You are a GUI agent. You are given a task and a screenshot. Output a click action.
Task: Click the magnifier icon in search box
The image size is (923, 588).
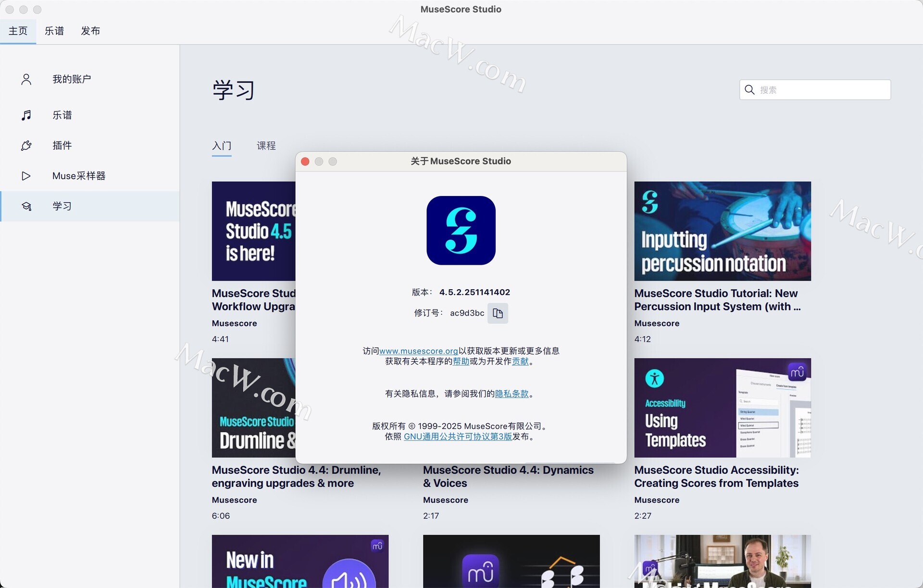click(x=749, y=90)
